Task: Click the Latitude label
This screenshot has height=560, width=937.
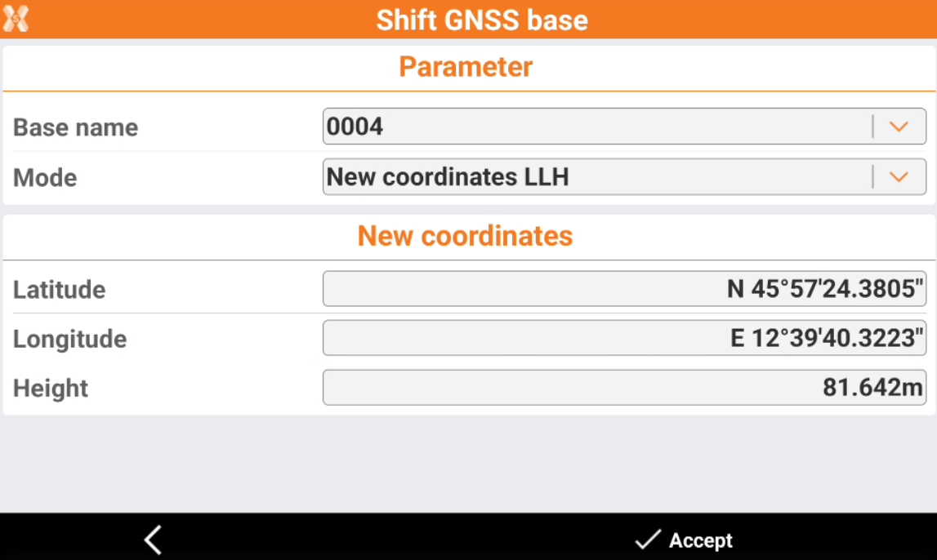Action: 60,290
